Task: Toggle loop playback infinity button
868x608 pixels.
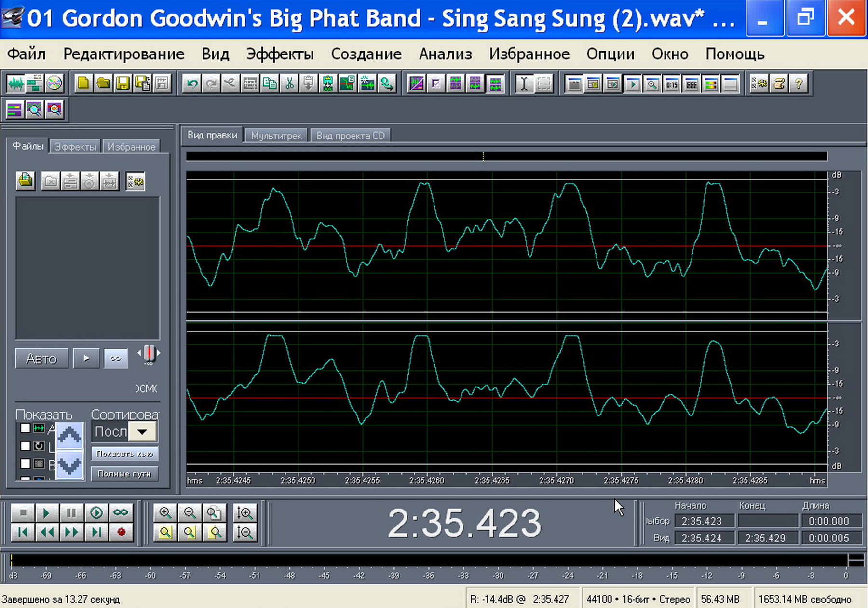Action: 121,512
